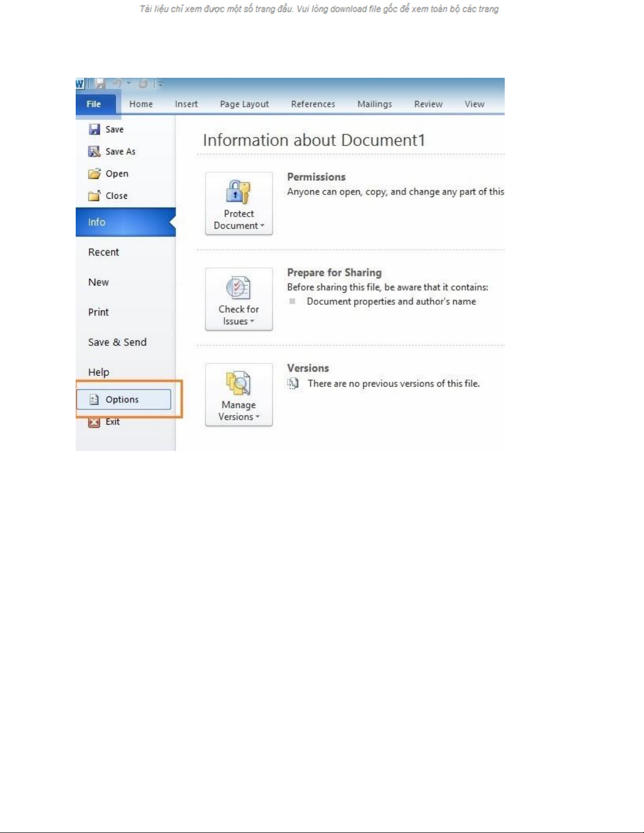
Task: Click the Word application icon in title bar
Action: pos(80,84)
